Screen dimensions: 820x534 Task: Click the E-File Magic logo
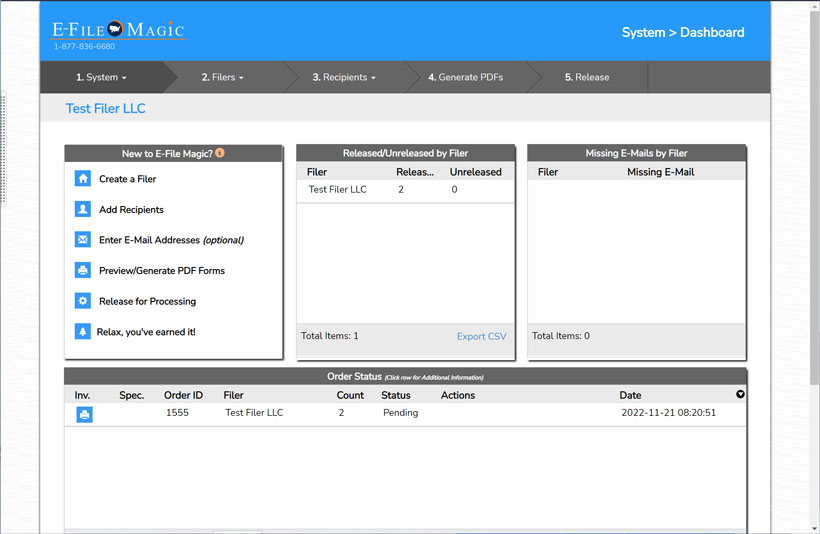coord(118,30)
